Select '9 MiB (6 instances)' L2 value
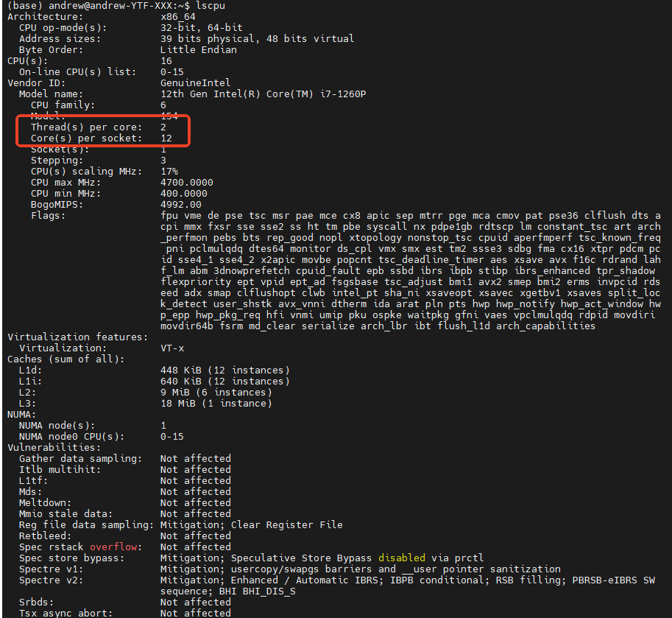 click(x=216, y=393)
